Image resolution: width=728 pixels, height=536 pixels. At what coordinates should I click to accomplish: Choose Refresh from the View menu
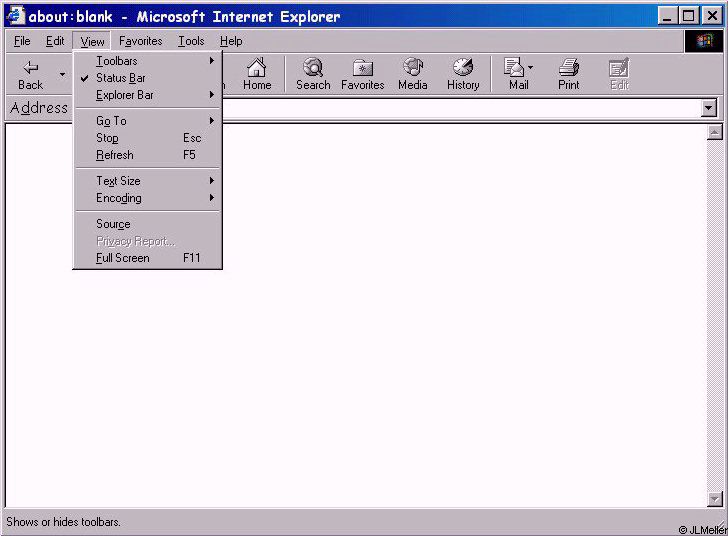pyautogui.click(x=148, y=155)
